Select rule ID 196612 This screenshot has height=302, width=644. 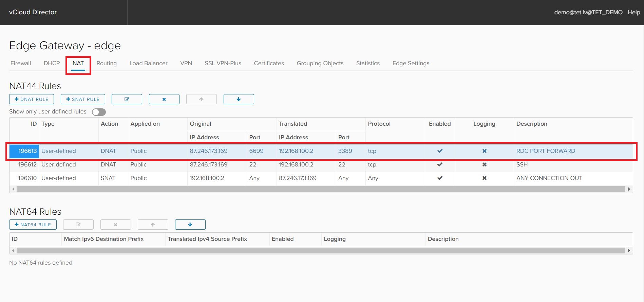(x=27, y=164)
